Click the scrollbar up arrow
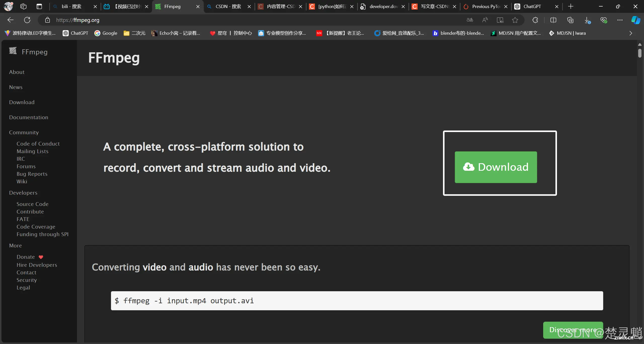This screenshot has height=344, width=644. pos(639,45)
